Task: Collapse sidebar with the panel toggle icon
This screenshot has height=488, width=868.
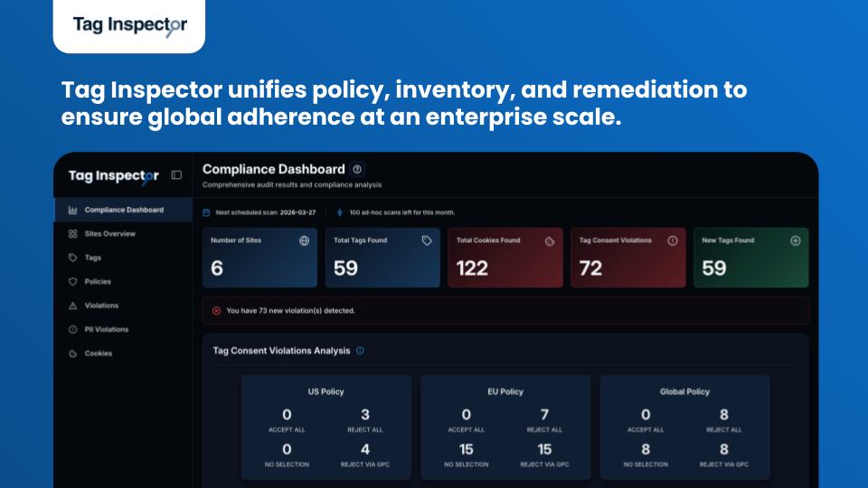Action: click(x=176, y=175)
